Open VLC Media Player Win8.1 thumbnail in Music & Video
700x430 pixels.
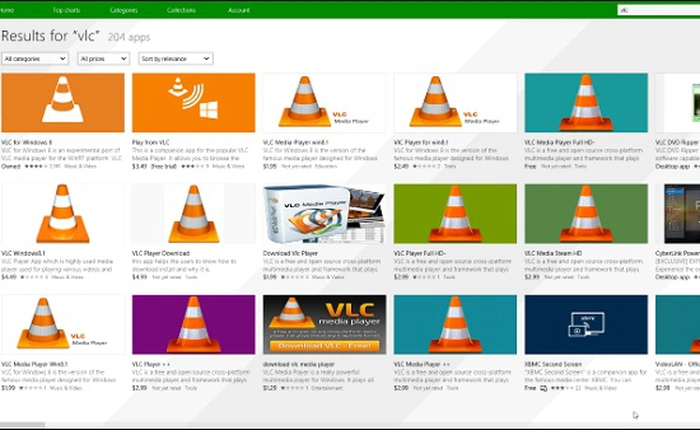[63, 325]
